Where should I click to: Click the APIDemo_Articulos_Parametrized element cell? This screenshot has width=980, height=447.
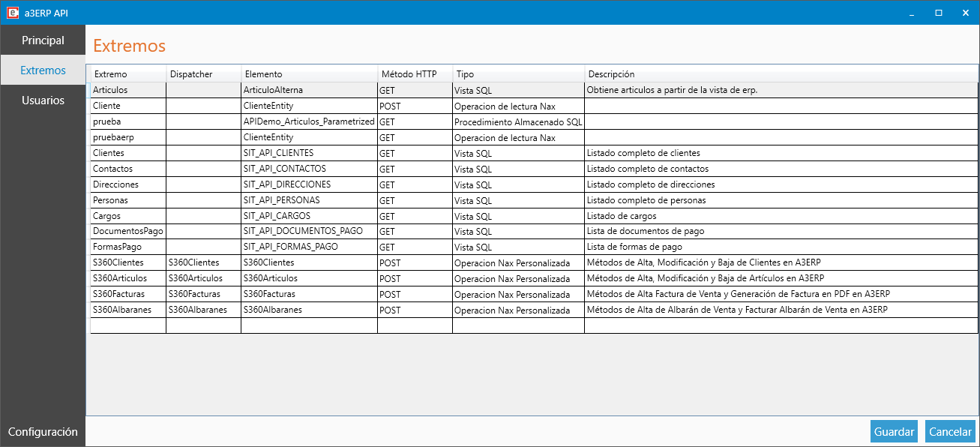click(310, 121)
